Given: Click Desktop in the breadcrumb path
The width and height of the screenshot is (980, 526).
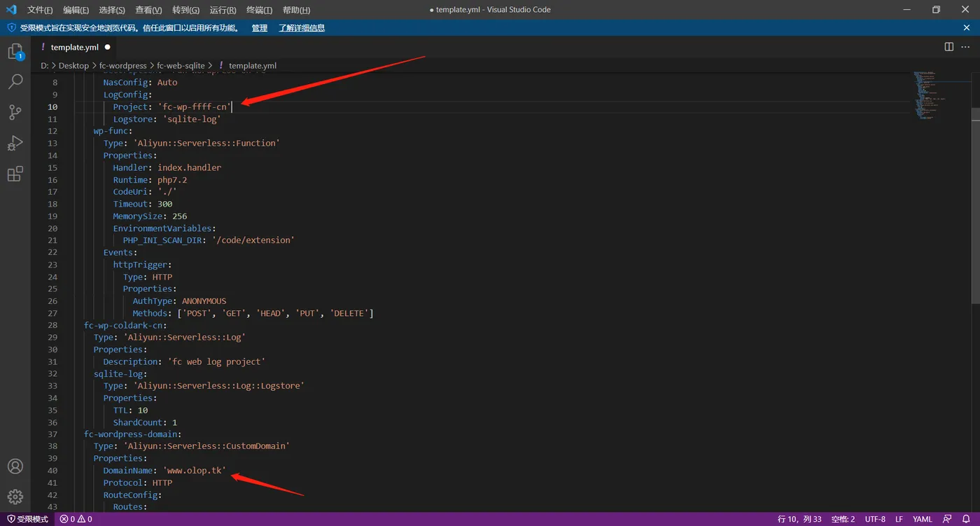Looking at the screenshot, I should 73,65.
